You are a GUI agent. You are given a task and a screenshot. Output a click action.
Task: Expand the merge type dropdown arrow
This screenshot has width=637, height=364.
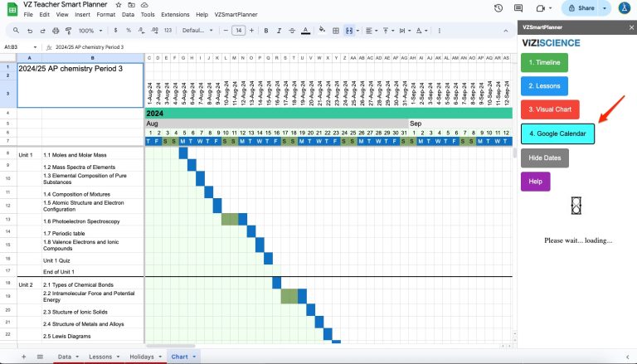(357, 31)
